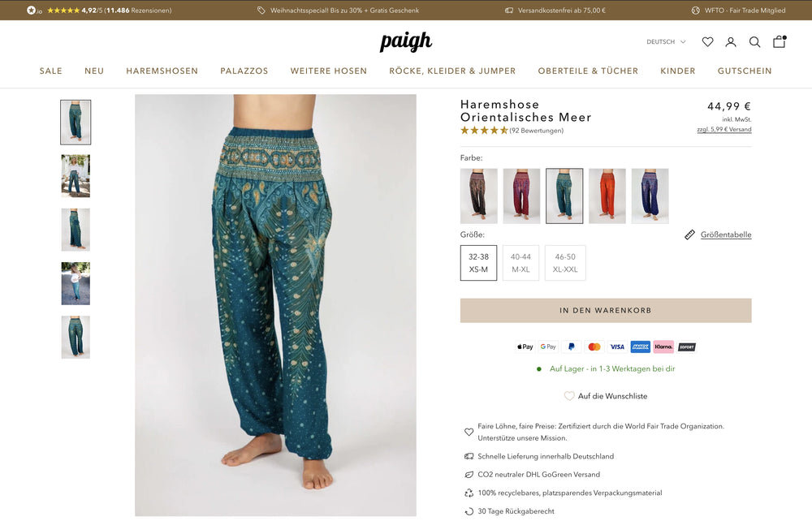Click IN DEN WARENKORB button
812x521 pixels.
point(606,311)
